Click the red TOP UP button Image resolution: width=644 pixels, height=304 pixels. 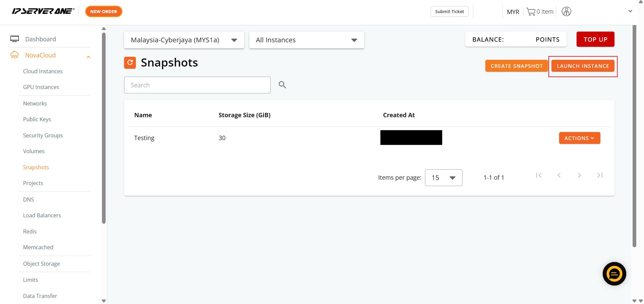click(x=595, y=39)
